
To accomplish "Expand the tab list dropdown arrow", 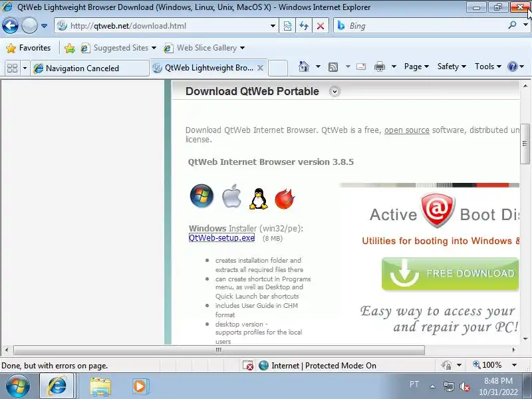I will click(25, 68).
